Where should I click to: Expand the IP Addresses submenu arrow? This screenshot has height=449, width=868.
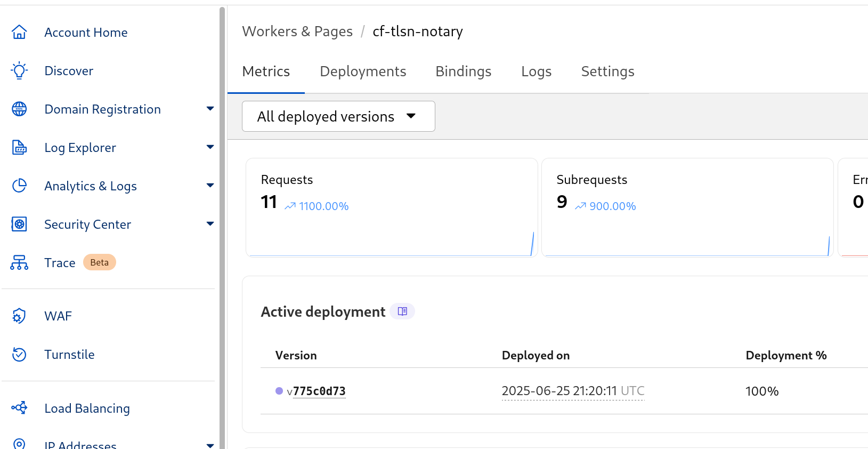click(x=210, y=445)
